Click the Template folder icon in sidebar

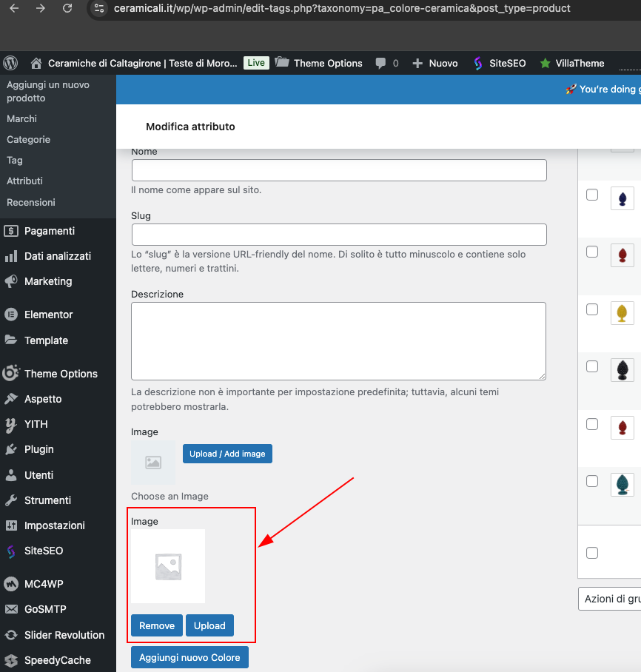point(11,340)
